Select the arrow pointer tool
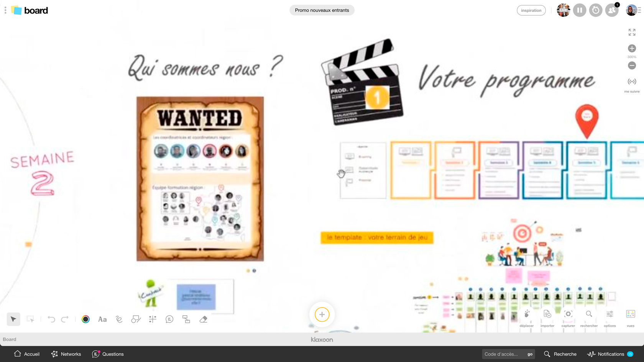 pos(13,319)
